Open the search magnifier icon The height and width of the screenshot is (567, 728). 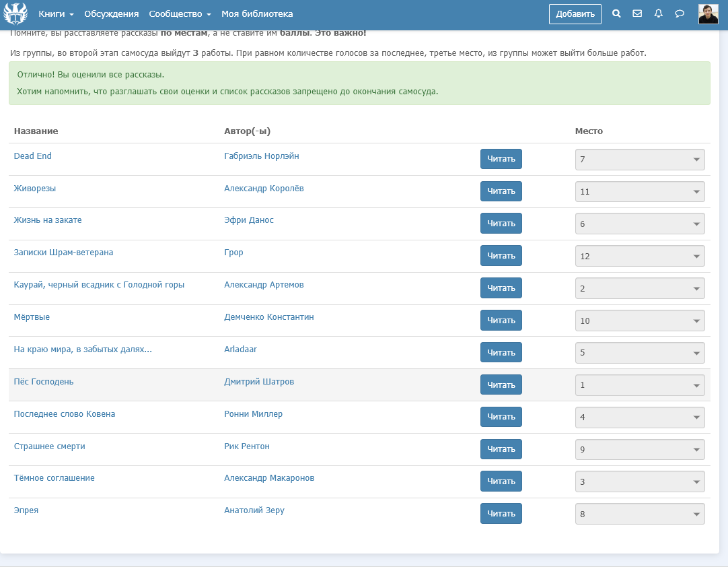(x=616, y=13)
